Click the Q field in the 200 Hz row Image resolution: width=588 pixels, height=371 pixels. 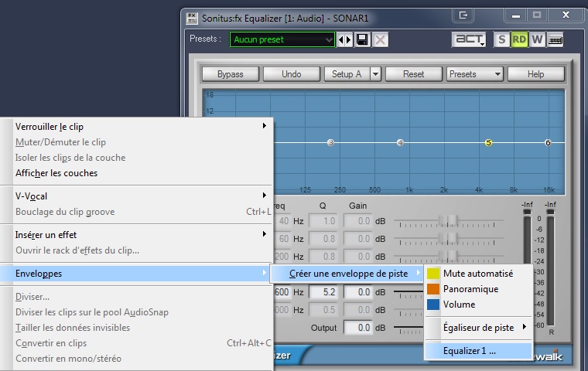pos(323,257)
